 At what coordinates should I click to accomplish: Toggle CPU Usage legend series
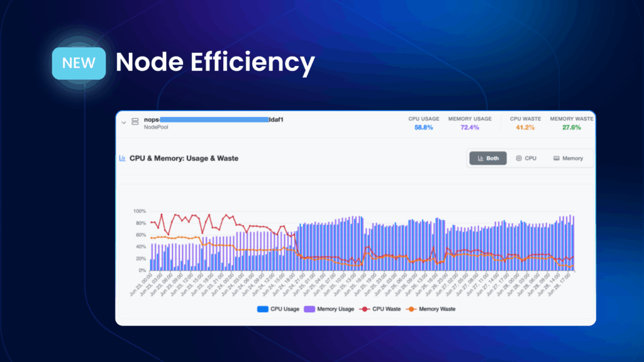click(x=278, y=309)
